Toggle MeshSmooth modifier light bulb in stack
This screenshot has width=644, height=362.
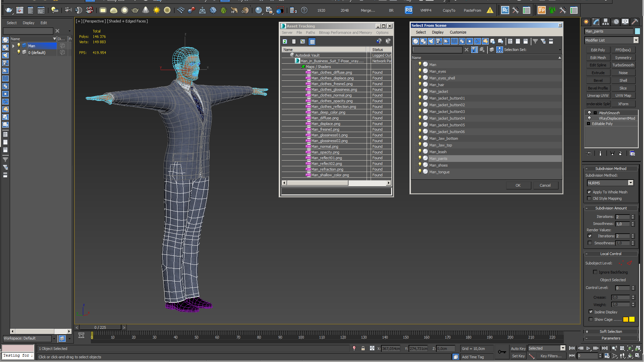[589, 113]
